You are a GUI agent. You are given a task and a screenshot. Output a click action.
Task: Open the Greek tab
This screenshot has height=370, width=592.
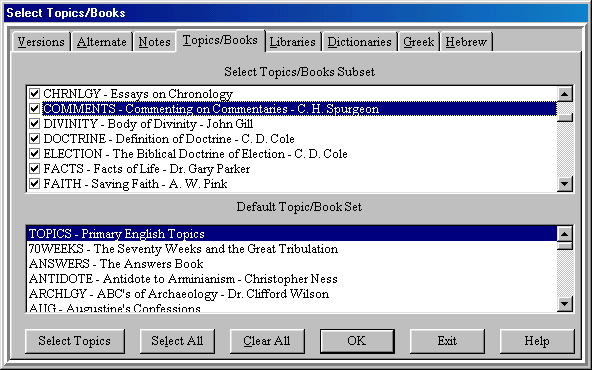pyautogui.click(x=419, y=42)
